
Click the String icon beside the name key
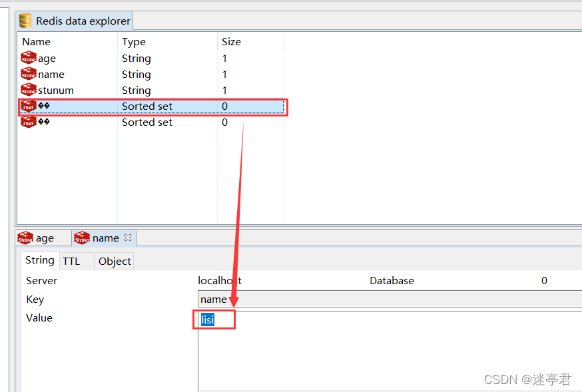pyautogui.click(x=29, y=74)
